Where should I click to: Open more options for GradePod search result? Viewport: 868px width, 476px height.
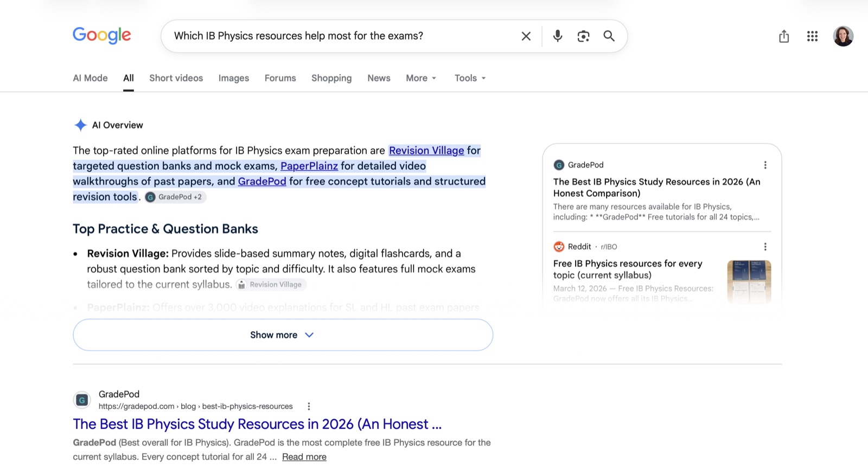coord(309,407)
